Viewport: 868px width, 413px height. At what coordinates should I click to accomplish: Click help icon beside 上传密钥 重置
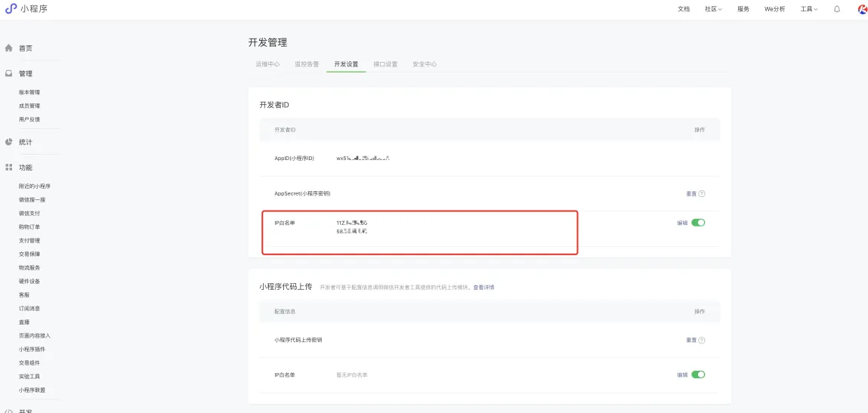[x=702, y=340]
